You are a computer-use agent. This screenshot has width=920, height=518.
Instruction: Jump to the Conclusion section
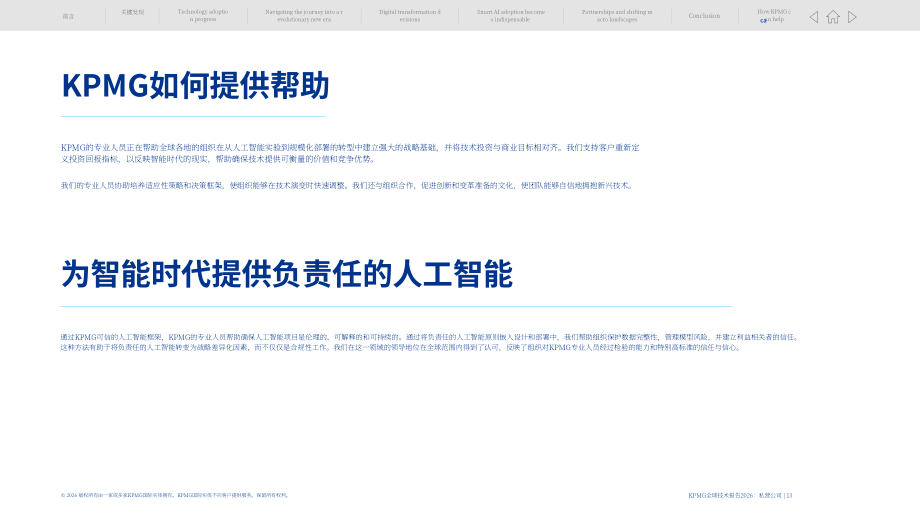click(704, 16)
